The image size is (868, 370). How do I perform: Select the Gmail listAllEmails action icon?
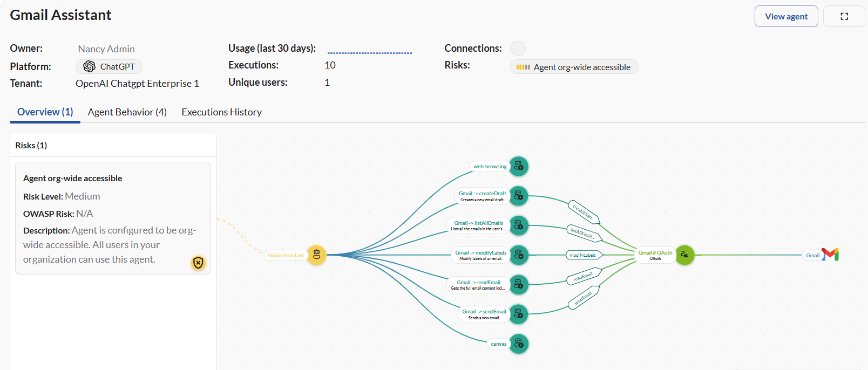[x=519, y=225]
